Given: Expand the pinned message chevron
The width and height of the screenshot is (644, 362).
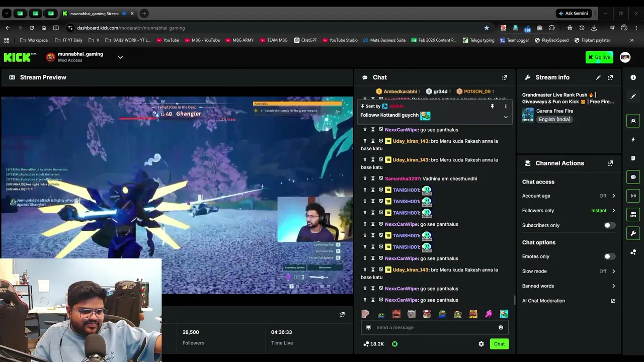Looking at the screenshot, I should (x=506, y=117).
